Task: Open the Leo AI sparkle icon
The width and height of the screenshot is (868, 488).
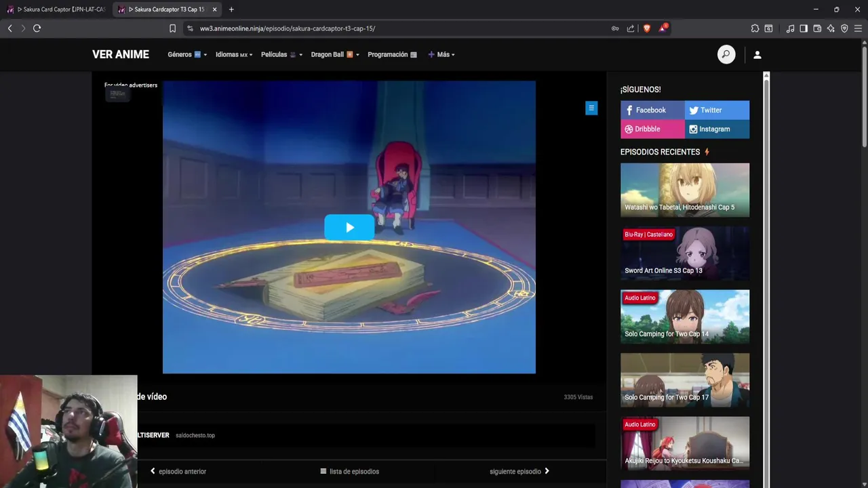Action: (x=831, y=28)
